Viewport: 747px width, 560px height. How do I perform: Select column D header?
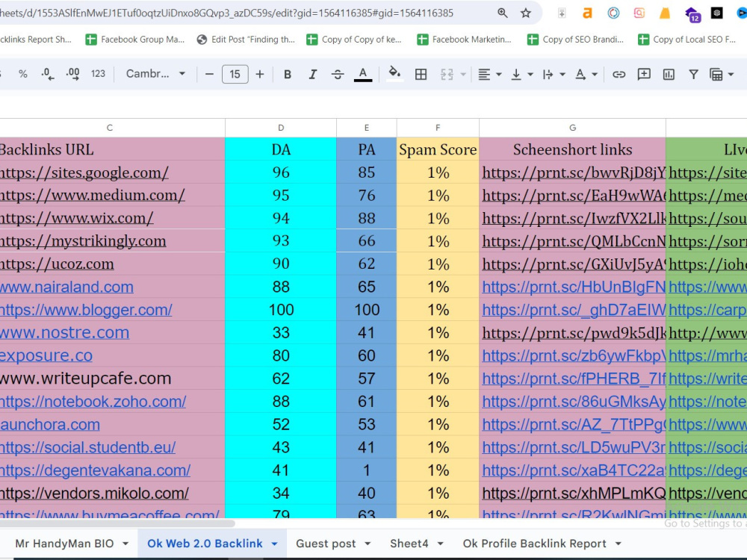tap(281, 128)
